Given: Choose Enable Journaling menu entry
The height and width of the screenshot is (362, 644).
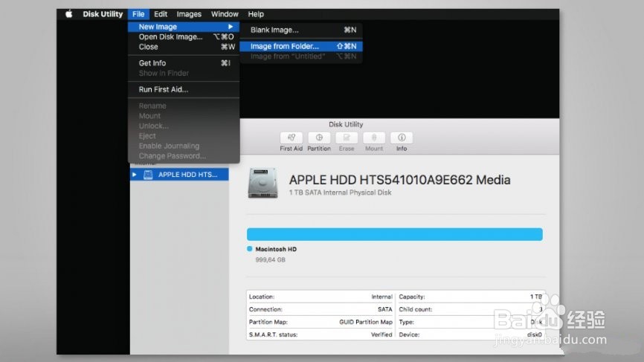Looking at the screenshot, I should [x=184, y=146].
